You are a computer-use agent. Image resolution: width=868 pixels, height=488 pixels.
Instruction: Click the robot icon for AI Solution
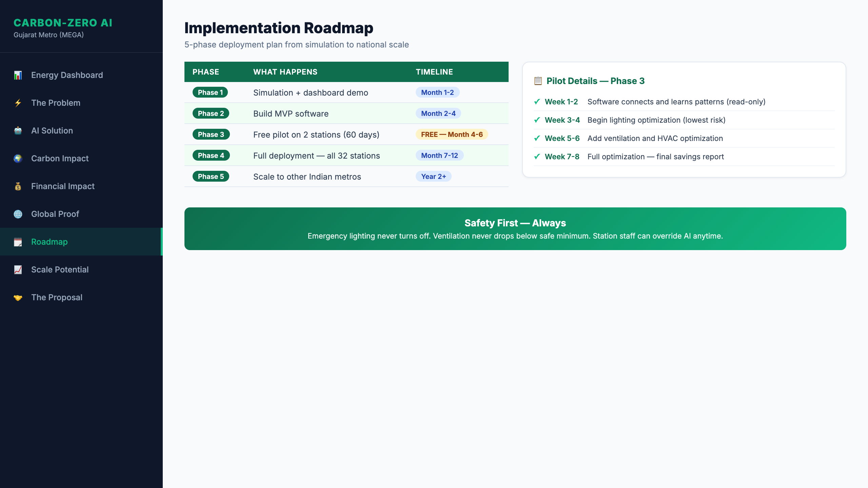(x=18, y=130)
